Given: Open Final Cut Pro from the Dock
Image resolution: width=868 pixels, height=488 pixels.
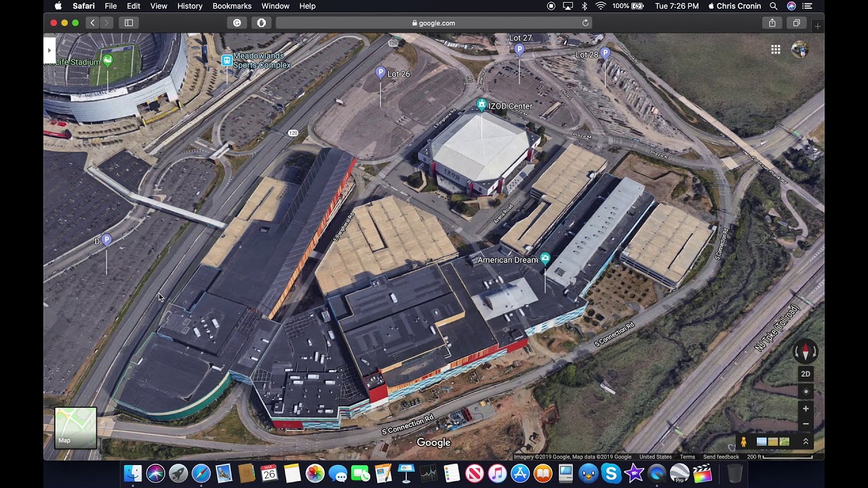Looking at the screenshot, I should (x=703, y=473).
